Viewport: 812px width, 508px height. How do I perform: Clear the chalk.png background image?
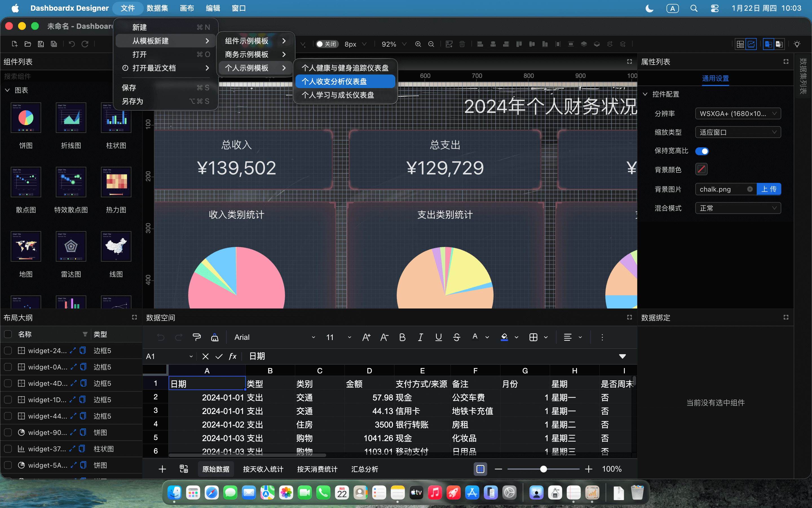click(750, 189)
